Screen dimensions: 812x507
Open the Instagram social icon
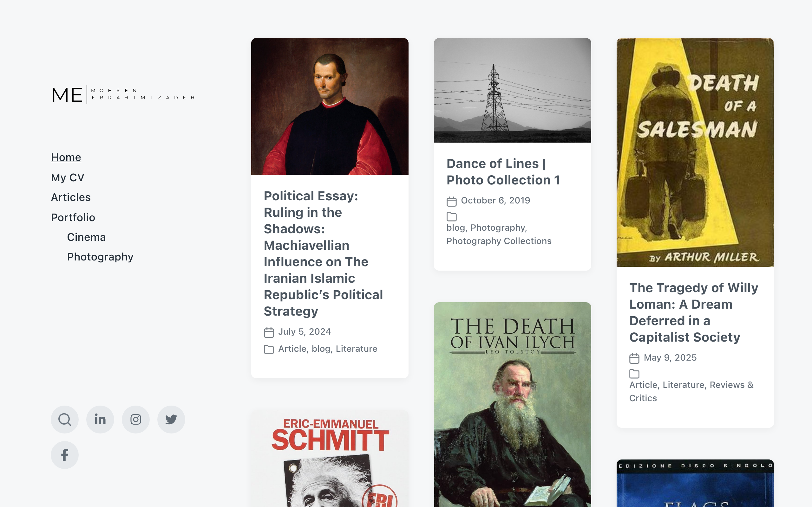click(x=135, y=420)
